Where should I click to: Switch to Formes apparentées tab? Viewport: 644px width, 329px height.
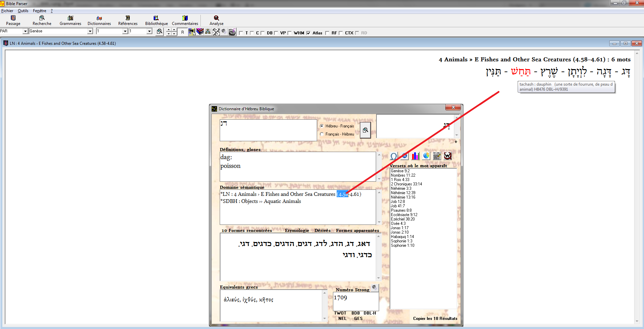(358, 231)
